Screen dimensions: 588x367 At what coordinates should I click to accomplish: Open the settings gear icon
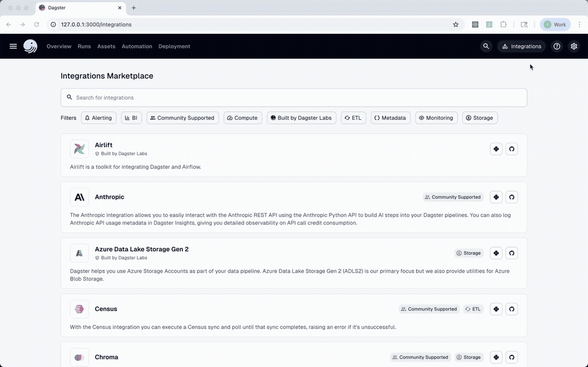tap(574, 46)
